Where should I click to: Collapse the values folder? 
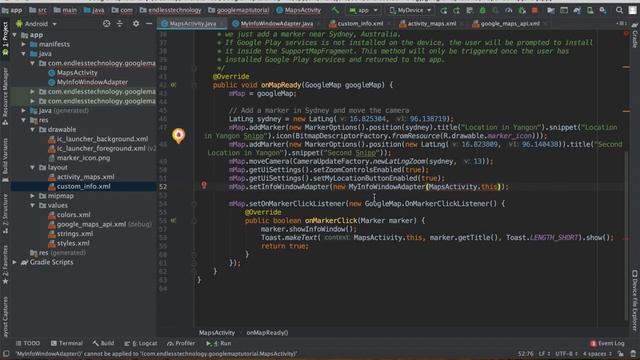(x=33, y=205)
